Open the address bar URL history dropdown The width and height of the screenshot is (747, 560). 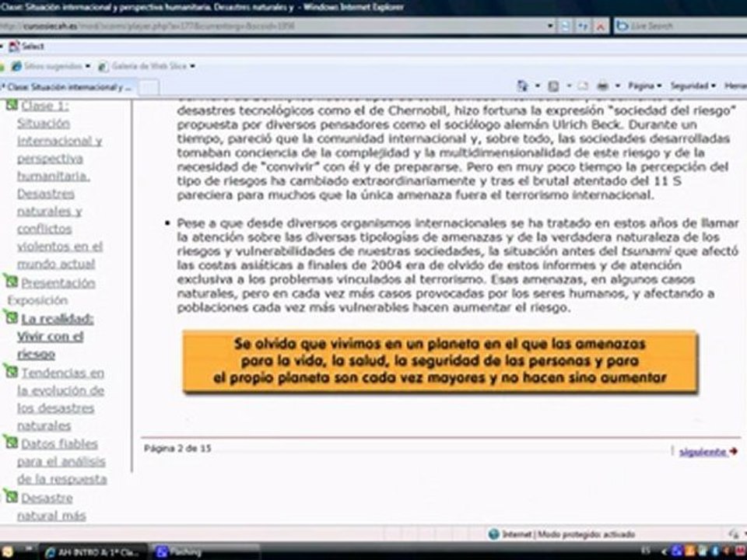(550, 26)
